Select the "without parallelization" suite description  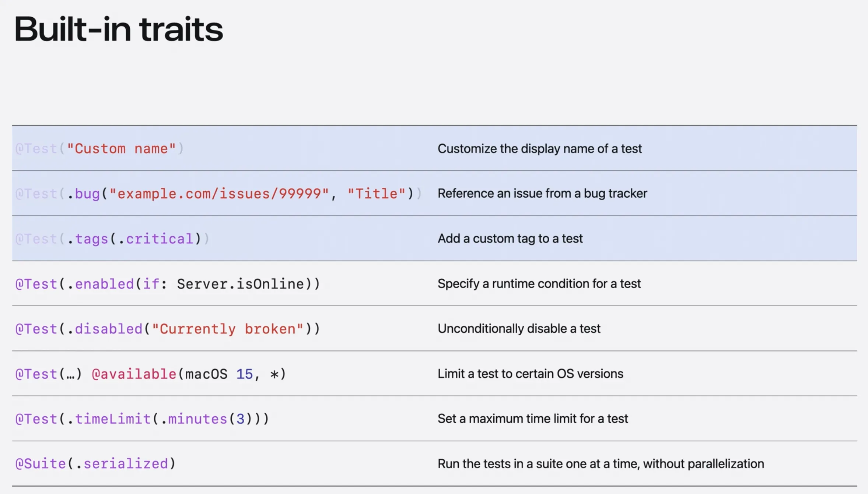click(x=601, y=464)
